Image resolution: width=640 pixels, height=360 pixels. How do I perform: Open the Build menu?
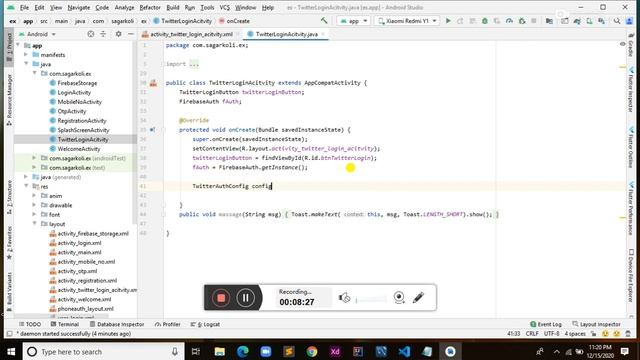click(x=173, y=7)
